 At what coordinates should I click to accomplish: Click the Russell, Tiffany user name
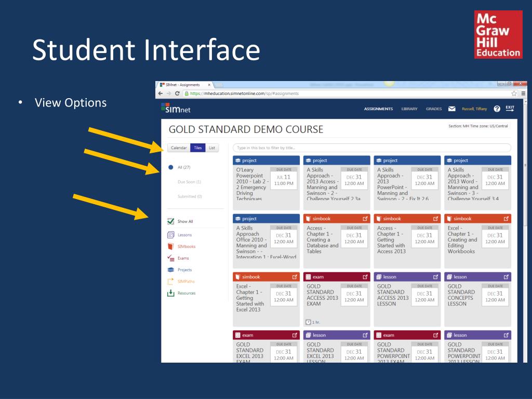(x=474, y=109)
